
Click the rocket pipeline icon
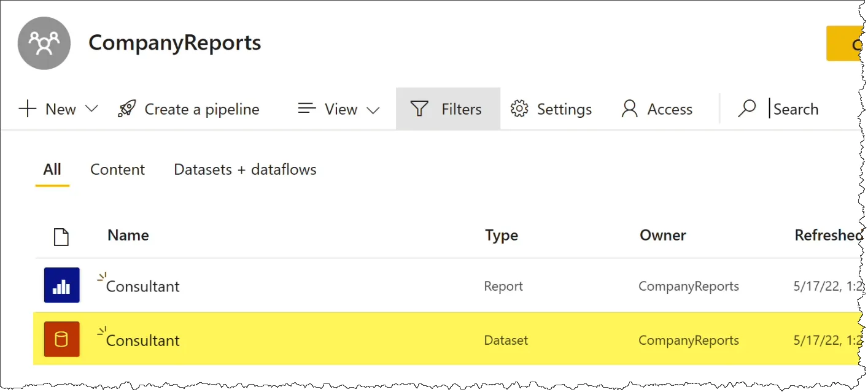pyautogui.click(x=126, y=109)
